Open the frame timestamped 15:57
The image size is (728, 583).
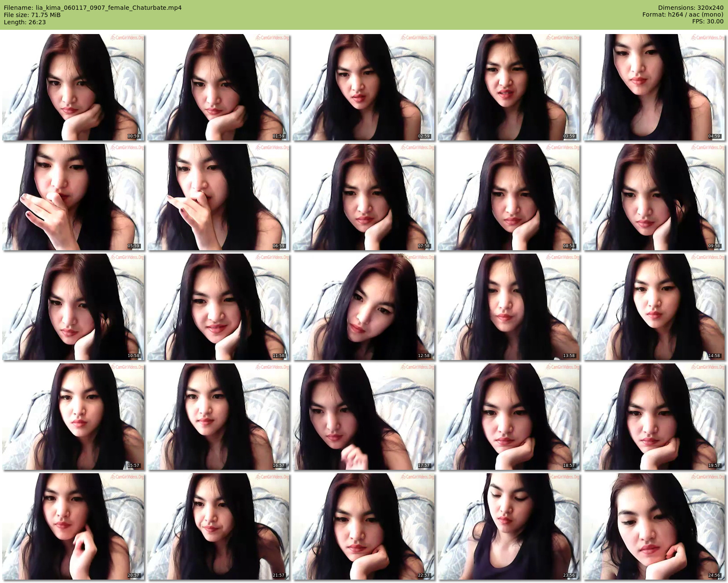point(73,417)
